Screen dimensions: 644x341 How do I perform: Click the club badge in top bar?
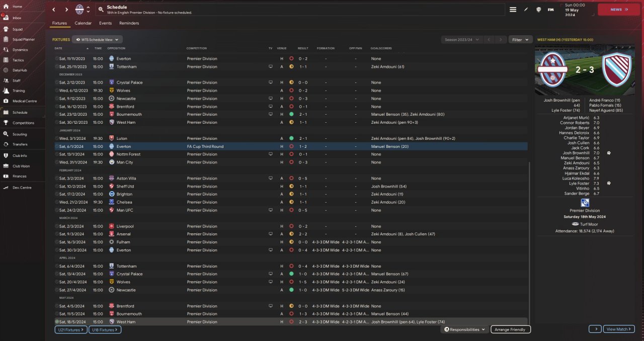[x=79, y=10]
